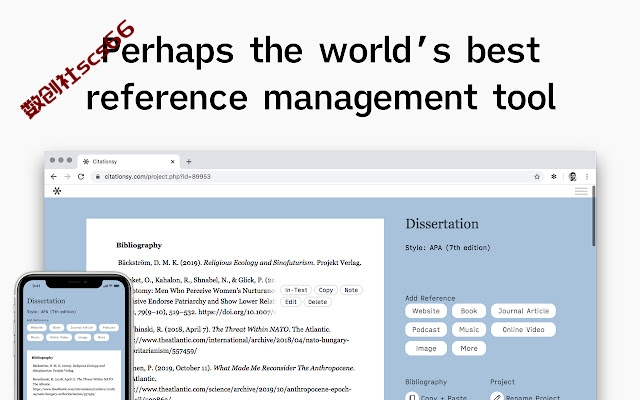The width and height of the screenshot is (640, 400).
Task: Click the Rename Project pencil icon
Action: (497, 397)
